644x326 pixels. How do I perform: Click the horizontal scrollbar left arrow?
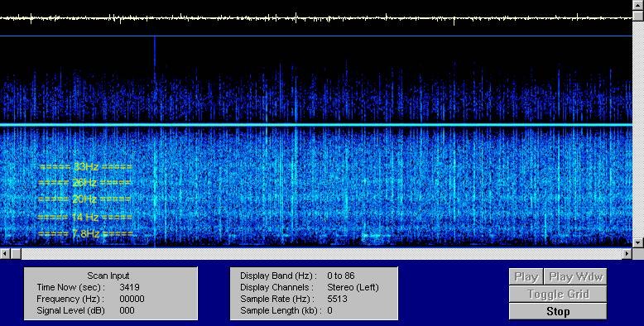[x=5, y=254]
